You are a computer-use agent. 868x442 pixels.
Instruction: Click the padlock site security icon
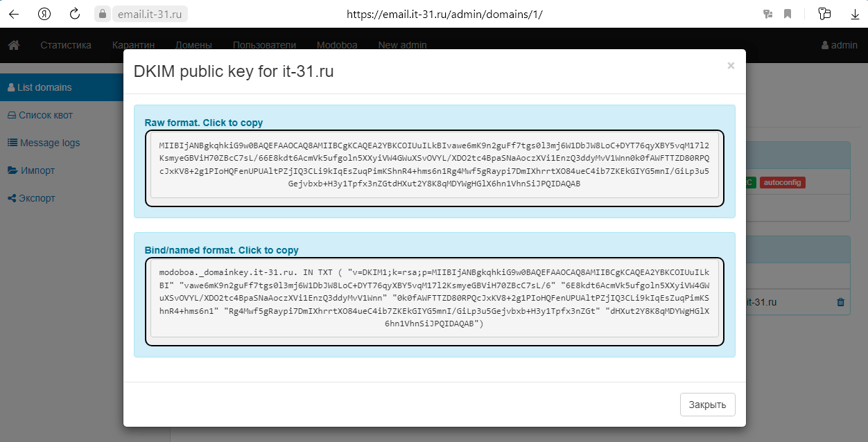pos(103,14)
